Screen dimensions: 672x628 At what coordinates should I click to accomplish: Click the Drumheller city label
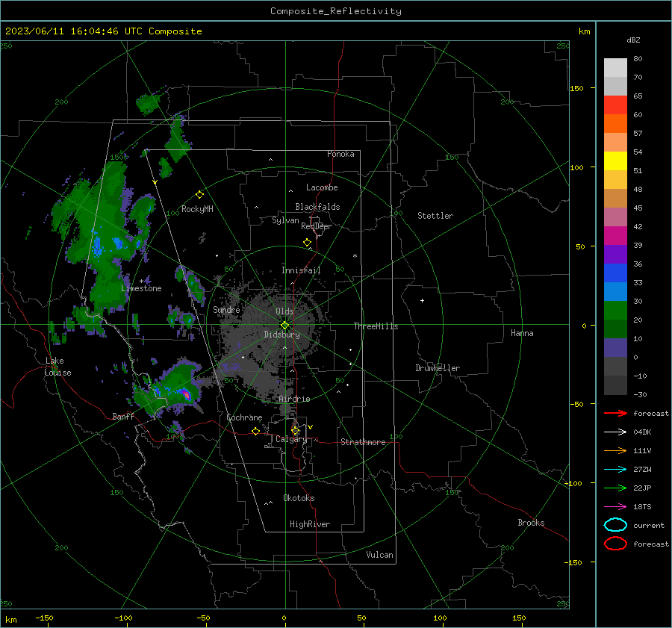[x=438, y=368]
